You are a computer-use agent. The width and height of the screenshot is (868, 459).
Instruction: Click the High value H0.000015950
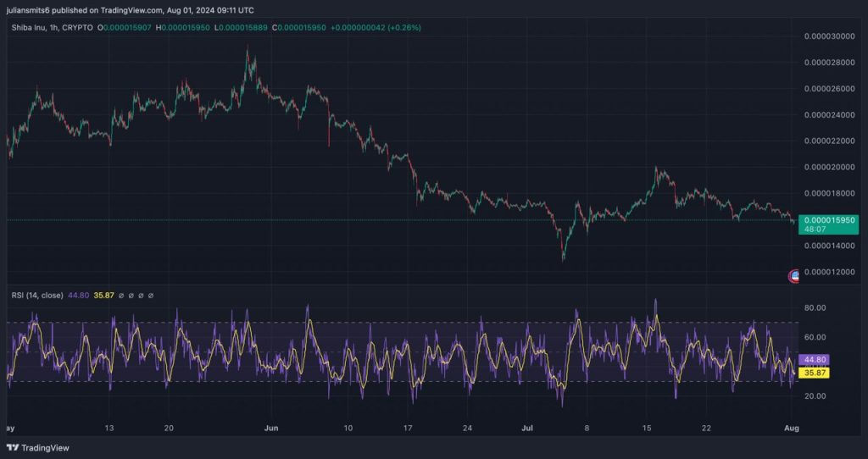tap(183, 27)
